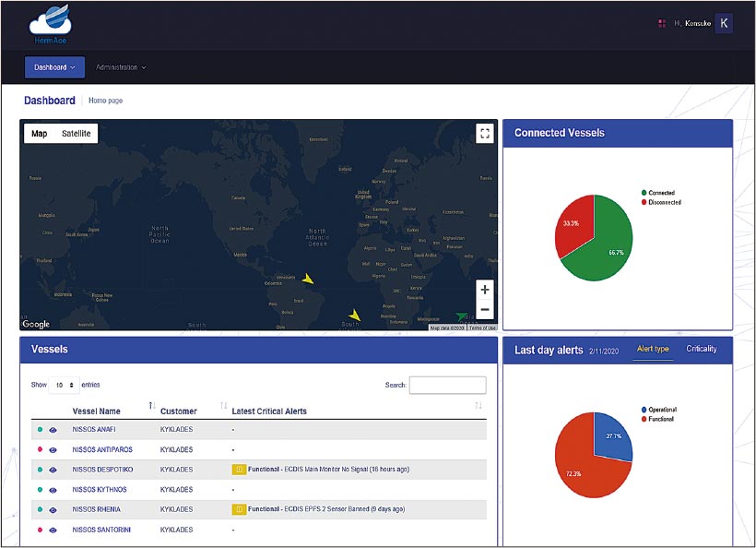Click the vessel Search input field
Screen dimensions: 756x548
coord(447,386)
